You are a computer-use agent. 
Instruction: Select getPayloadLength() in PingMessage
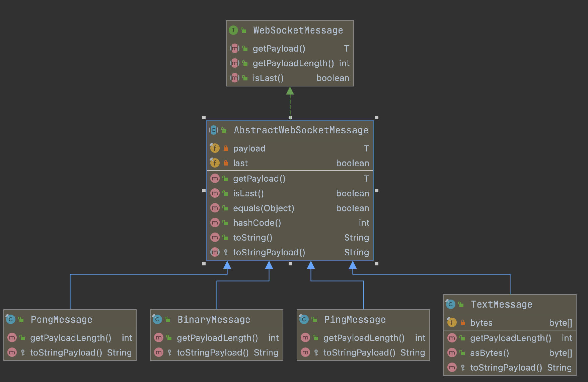click(364, 338)
